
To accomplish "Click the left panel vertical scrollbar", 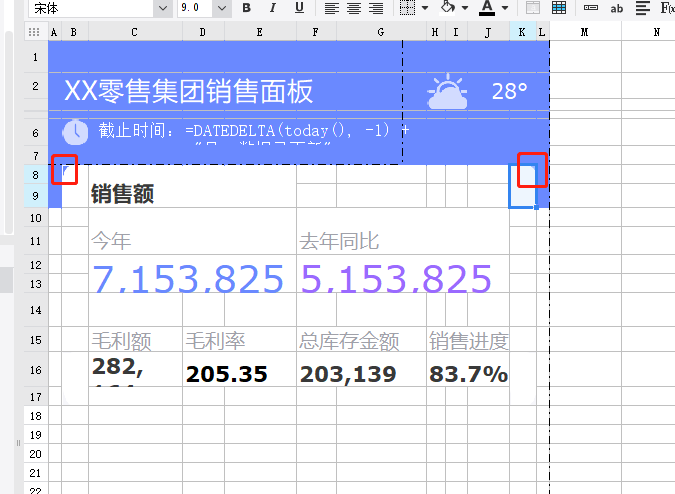I will pos(9,131).
